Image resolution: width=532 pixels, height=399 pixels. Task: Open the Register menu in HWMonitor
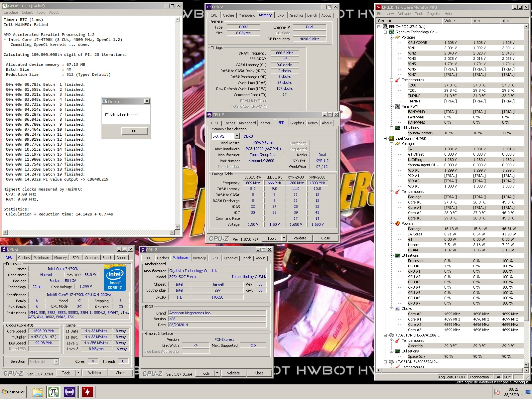click(434, 14)
